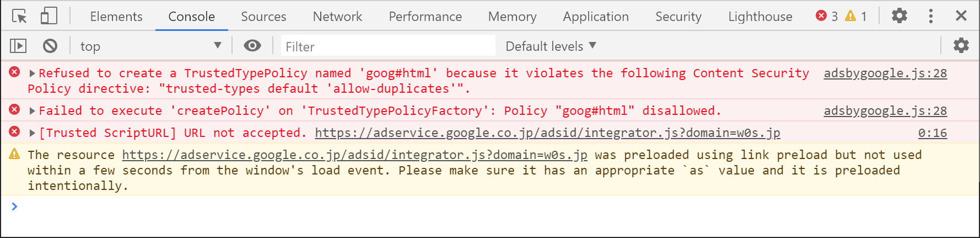Click the integrator.js URL in the warning message
This screenshot has height=238, width=980.
coord(354,155)
